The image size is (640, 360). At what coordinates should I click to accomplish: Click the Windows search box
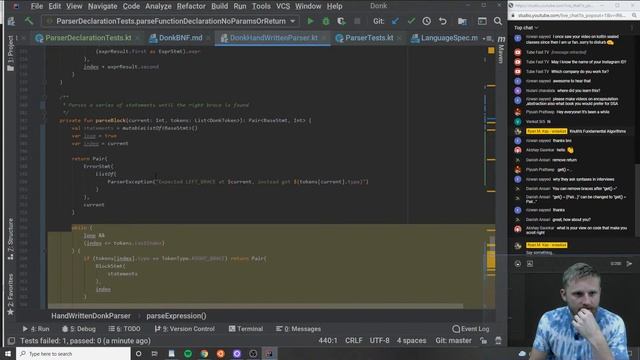tap(73, 353)
